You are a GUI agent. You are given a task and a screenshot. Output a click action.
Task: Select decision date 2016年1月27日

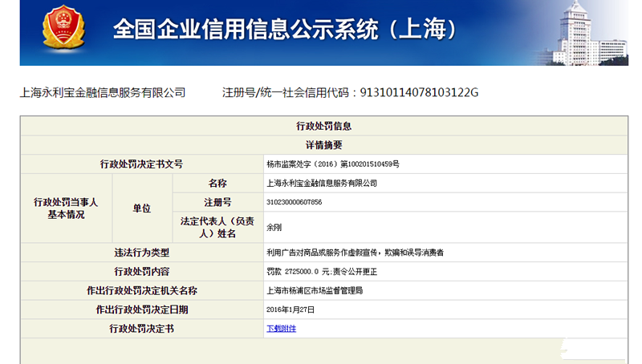pyautogui.click(x=291, y=309)
